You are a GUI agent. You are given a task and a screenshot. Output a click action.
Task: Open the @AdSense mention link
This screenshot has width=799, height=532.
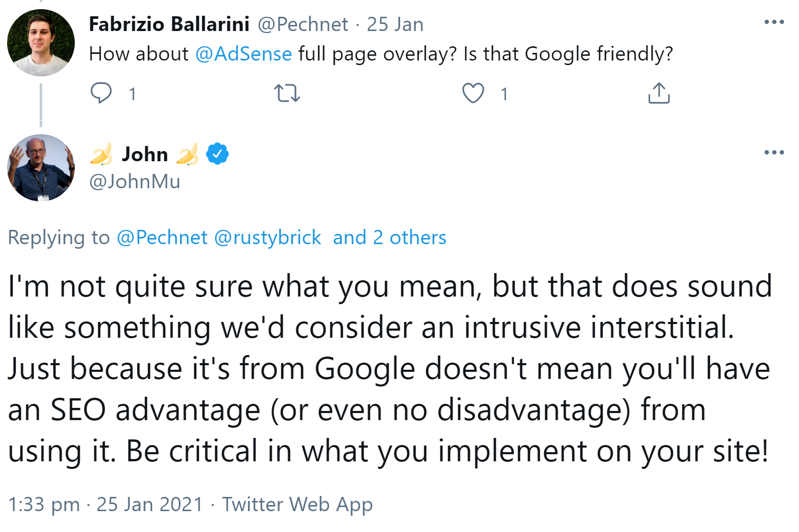point(243,53)
